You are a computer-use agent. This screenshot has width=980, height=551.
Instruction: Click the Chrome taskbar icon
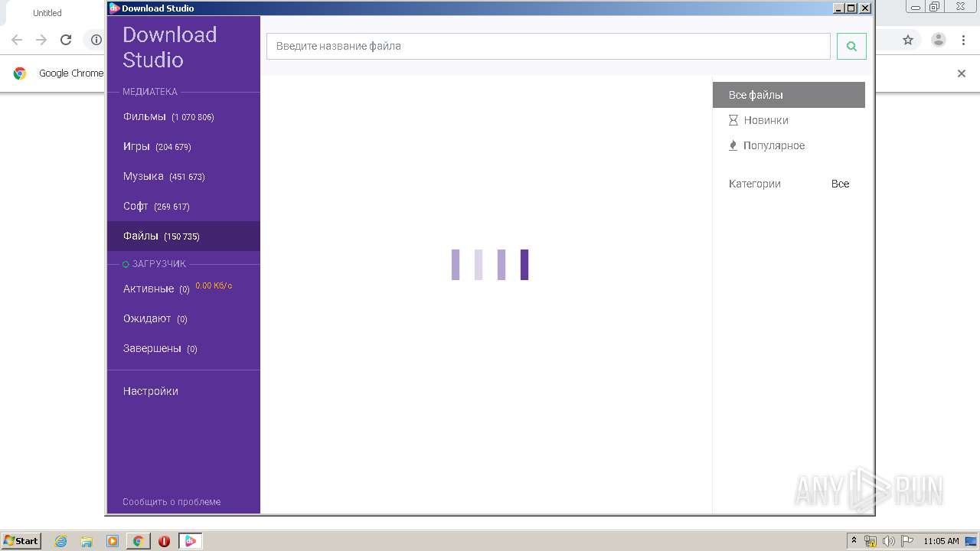click(138, 541)
